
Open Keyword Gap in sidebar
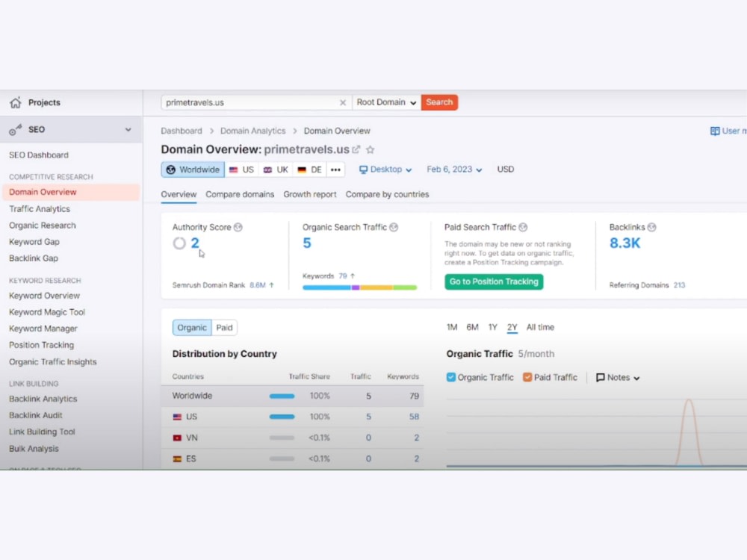(x=34, y=242)
